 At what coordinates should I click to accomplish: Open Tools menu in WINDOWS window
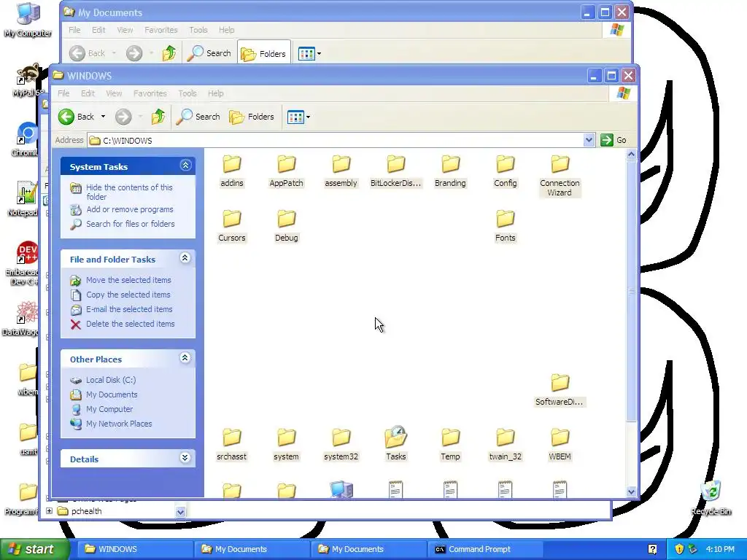(x=187, y=93)
